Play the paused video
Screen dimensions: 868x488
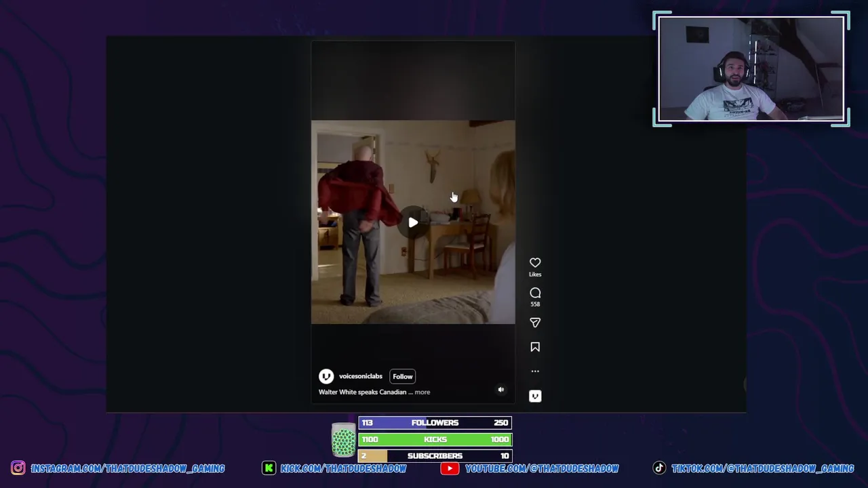tap(413, 222)
